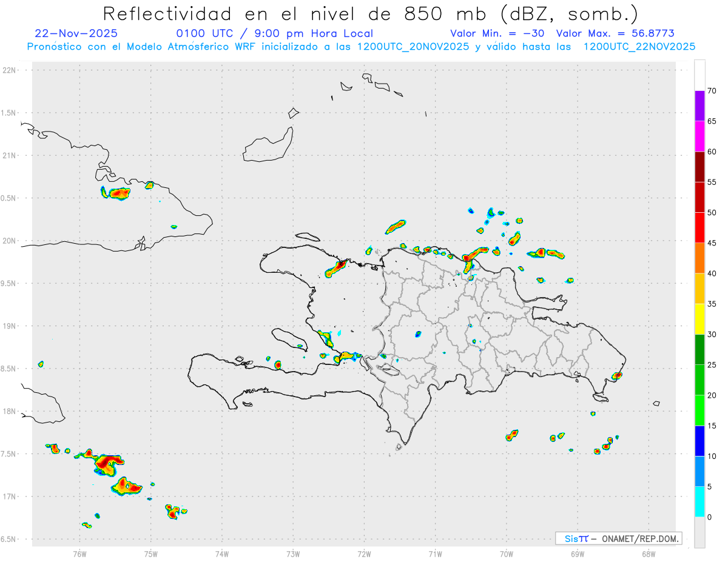Screen dimensions: 728x562
Task: Click the magenta 60–65 dBZ colorbar segment
Action: click(699, 136)
